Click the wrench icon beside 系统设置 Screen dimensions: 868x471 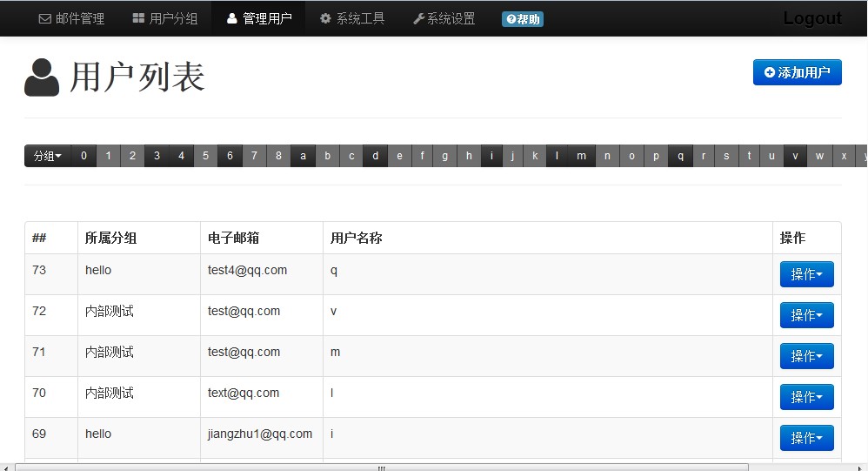(418, 18)
